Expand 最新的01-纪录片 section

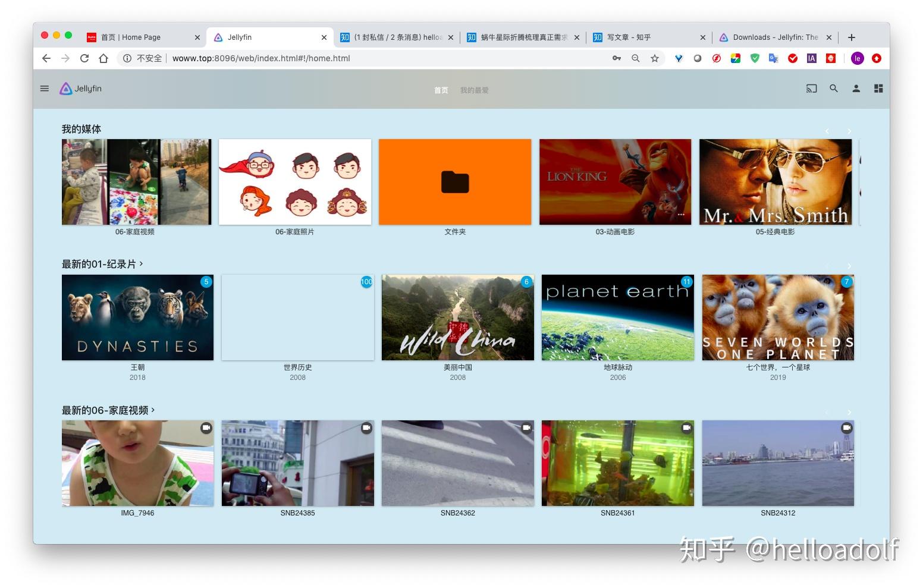[x=102, y=264]
